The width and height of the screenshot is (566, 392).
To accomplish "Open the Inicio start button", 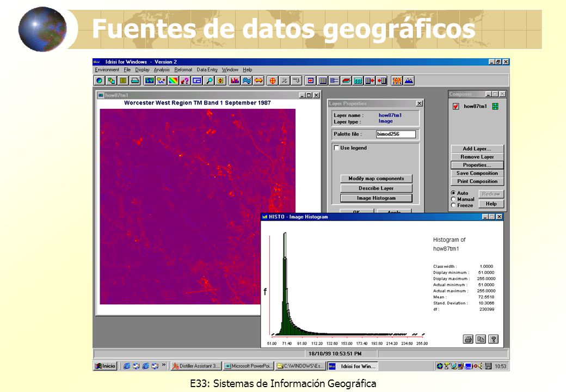I will (x=105, y=366).
